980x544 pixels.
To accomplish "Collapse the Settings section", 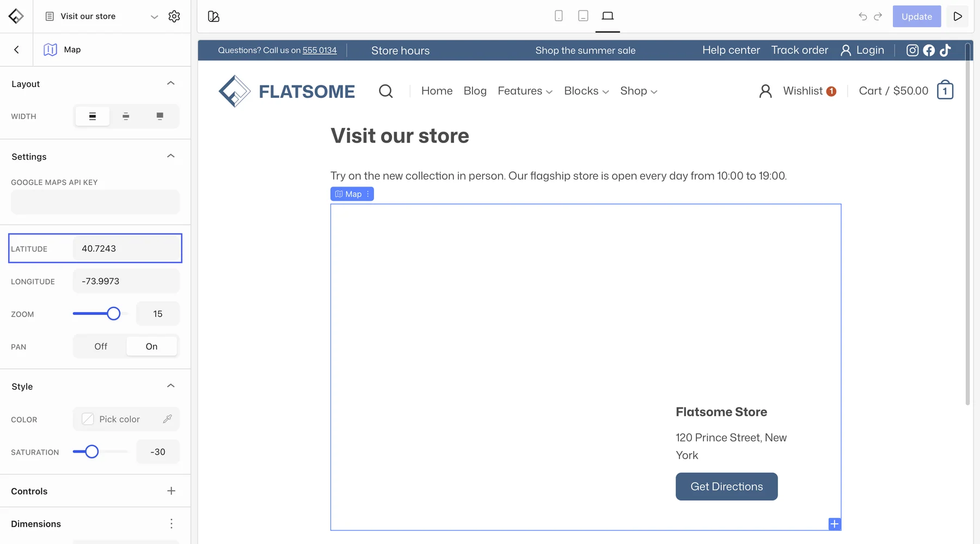I will tap(170, 156).
